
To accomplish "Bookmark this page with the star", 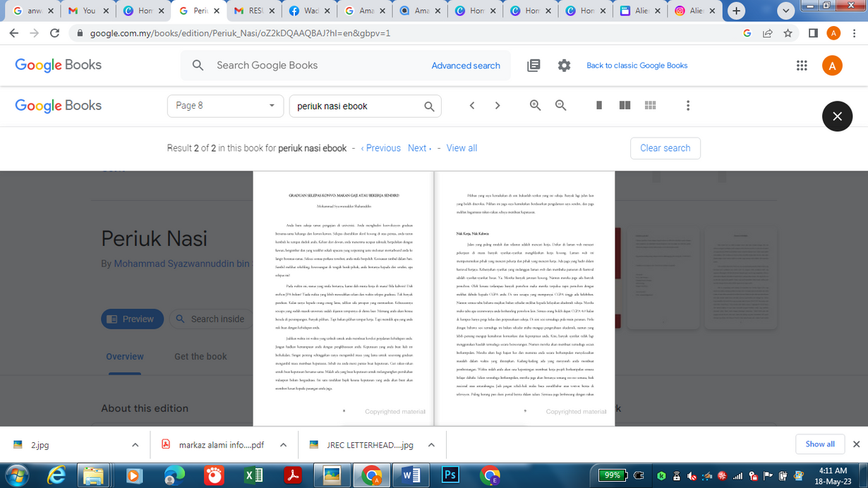I will (x=788, y=33).
